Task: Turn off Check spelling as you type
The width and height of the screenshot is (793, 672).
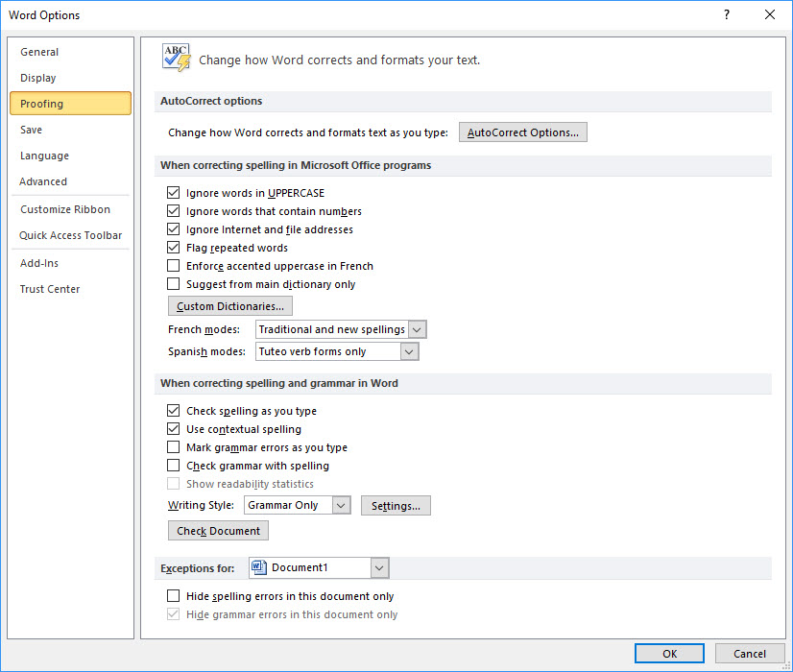Action: pyautogui.click(x=174, y=411)
